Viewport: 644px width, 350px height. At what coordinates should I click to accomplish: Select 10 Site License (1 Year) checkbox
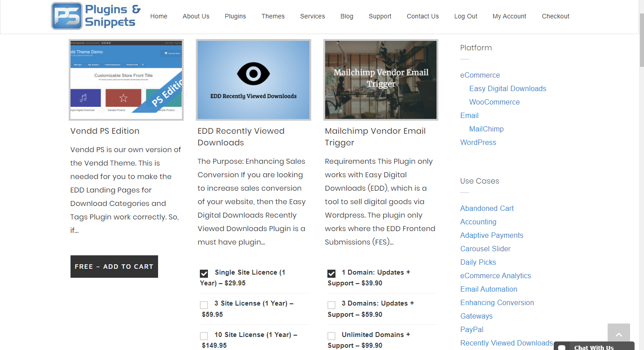click(x=204, y=336)
